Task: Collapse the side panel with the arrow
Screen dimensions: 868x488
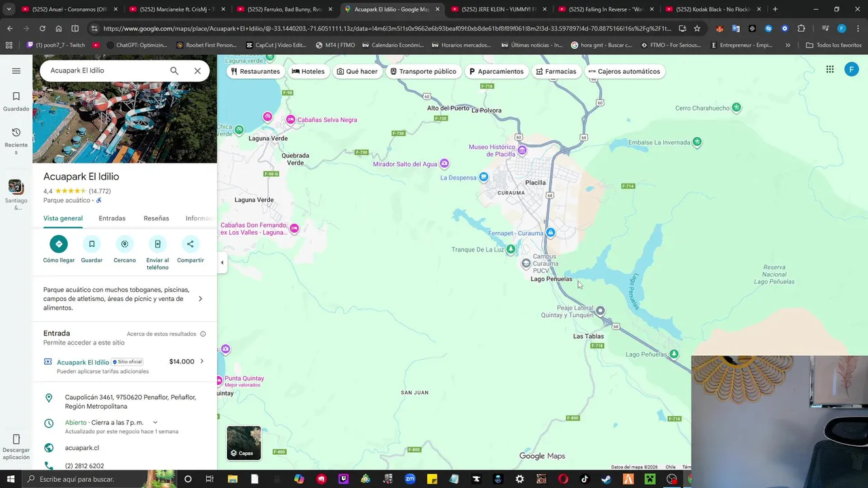Action: [222, 262]
